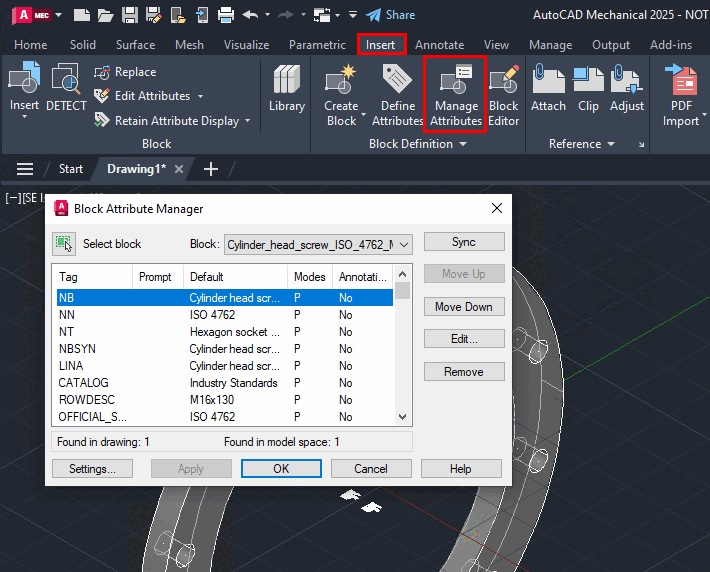Click the Remove button
This screenshot has height=572, width=710.
pos(464,371)
